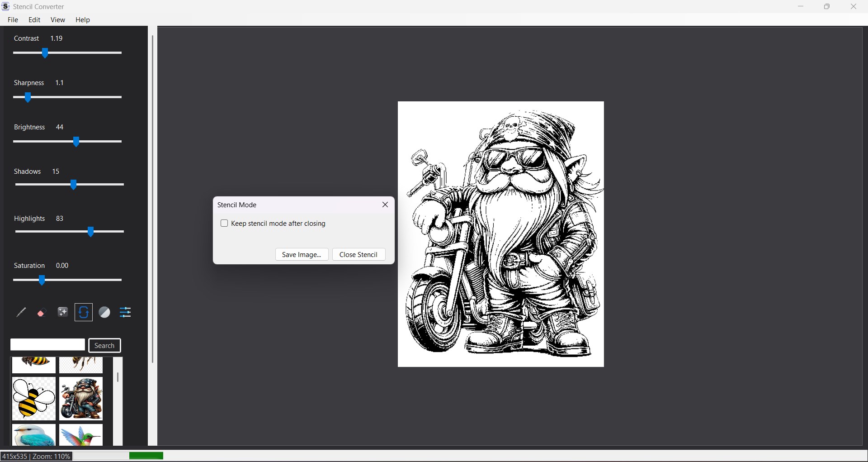Click the AI enhance sparkle icon

(x=62, y=312)
